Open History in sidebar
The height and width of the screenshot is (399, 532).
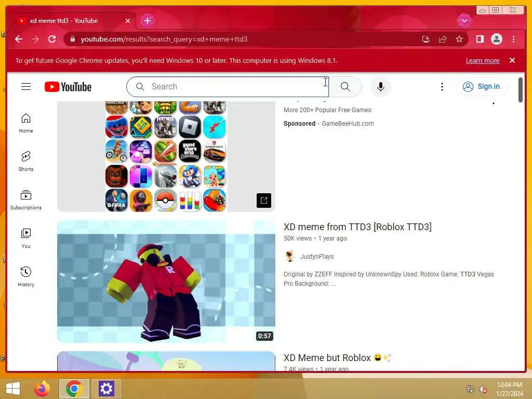26,277
